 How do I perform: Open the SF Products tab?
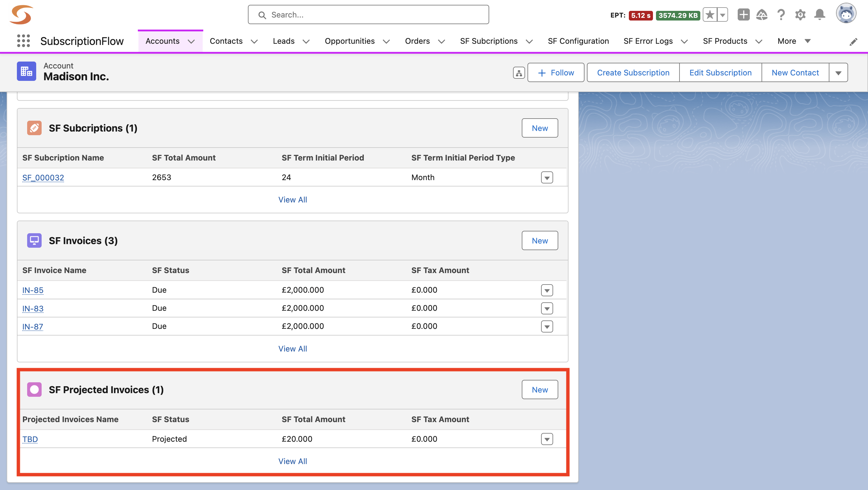click(725, 41)
